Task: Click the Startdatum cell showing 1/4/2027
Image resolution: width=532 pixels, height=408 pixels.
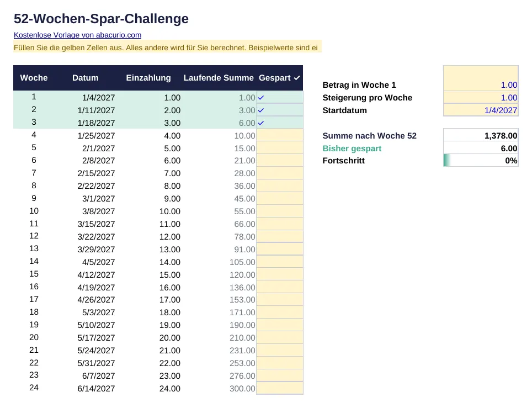Action: (481, 110)
